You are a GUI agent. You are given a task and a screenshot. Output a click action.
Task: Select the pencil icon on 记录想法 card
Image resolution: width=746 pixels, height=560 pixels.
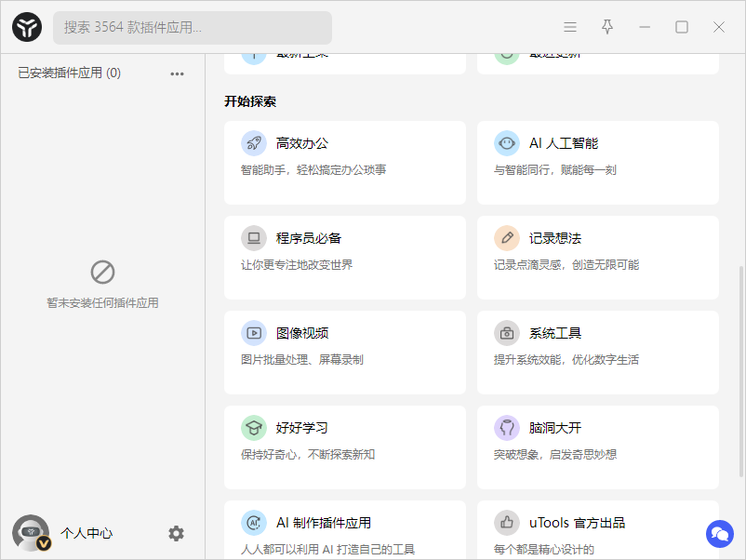pyautogui.click(x=506, y=237)
